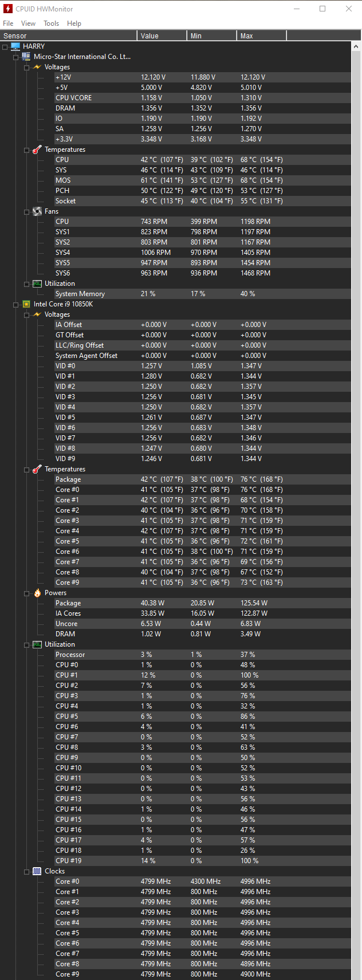Click the 1198 RPM CPU fan max value
This screenshot has height=980, width=362.
[255, 222]
